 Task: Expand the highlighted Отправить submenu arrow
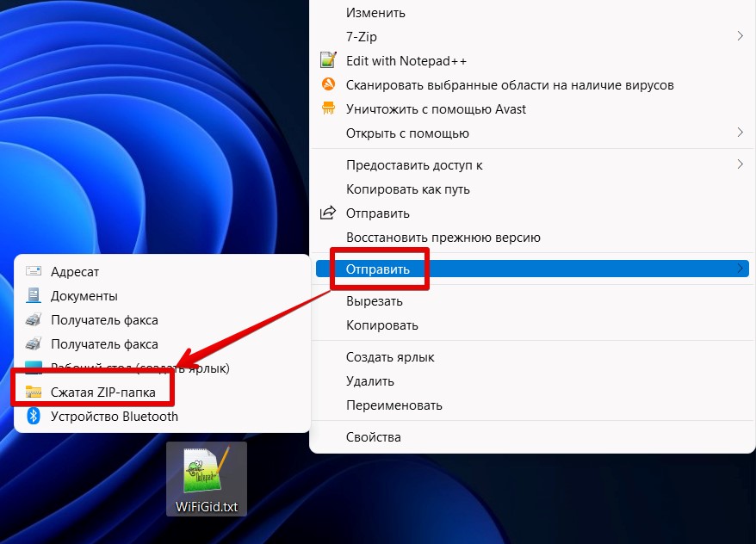(x=741, y=269)
